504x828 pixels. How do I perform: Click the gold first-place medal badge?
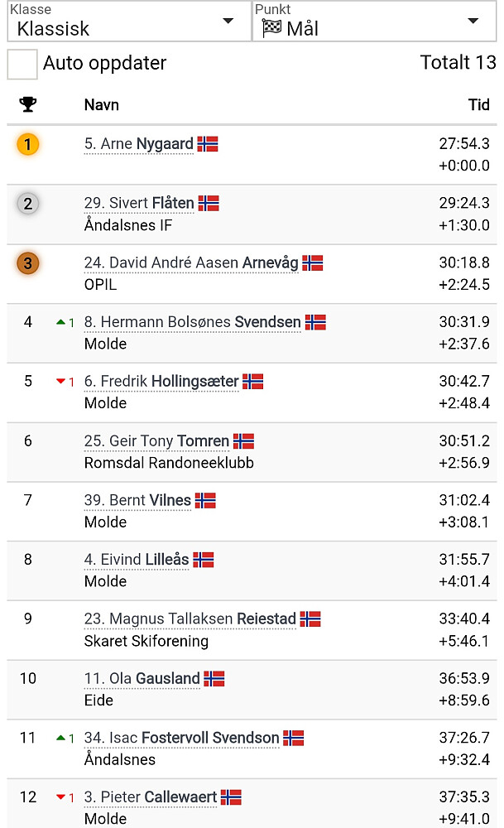point(28,145)
